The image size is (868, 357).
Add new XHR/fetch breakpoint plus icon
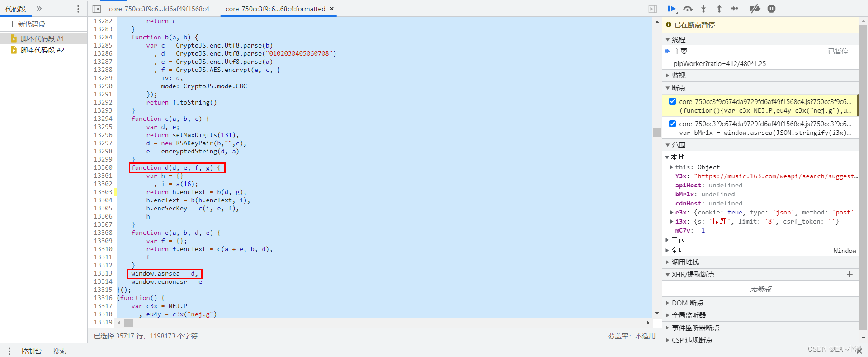(849, 274)
